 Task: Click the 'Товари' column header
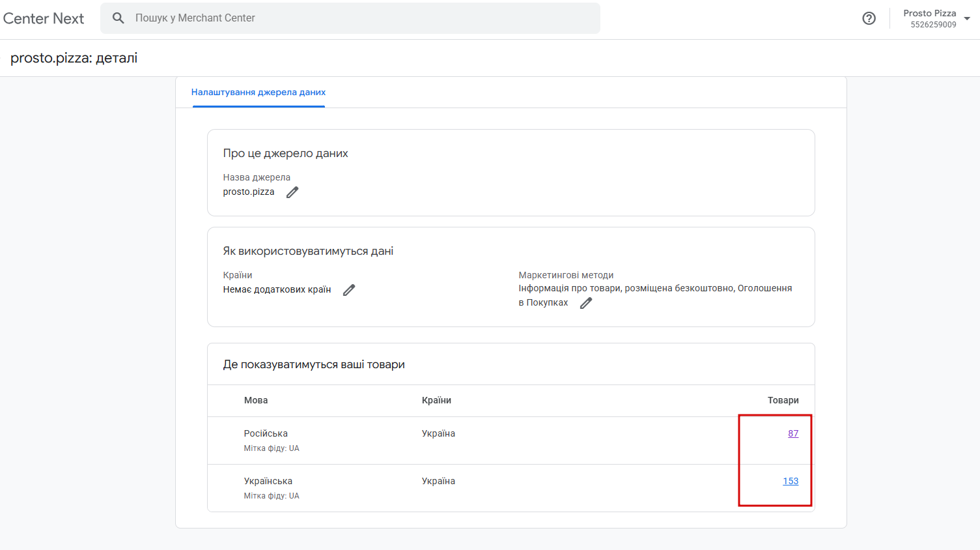(x=783, y=400)
